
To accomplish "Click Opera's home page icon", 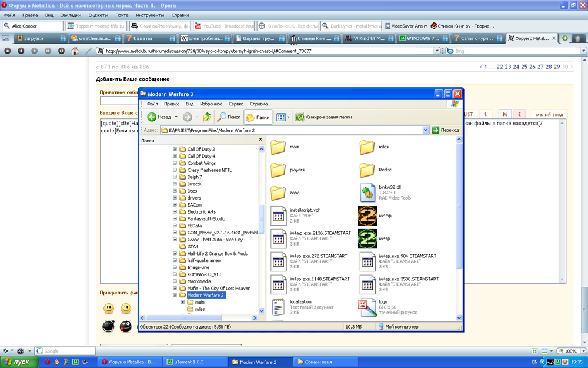I will [x=75, y=51].
